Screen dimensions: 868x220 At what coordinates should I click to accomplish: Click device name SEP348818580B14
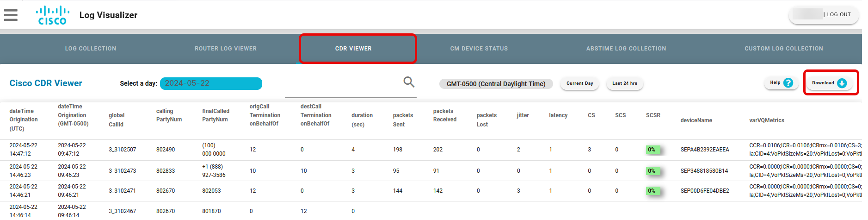[704, 171]
